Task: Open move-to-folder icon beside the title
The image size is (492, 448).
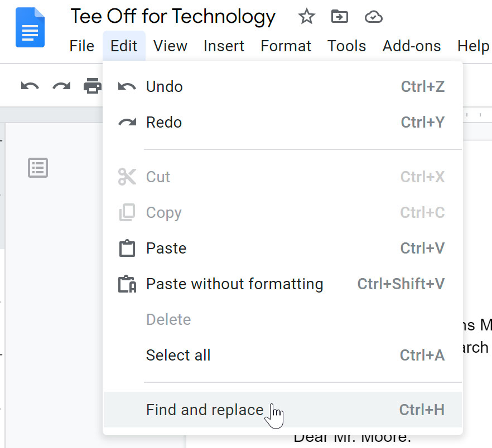Action: point(339,17)
